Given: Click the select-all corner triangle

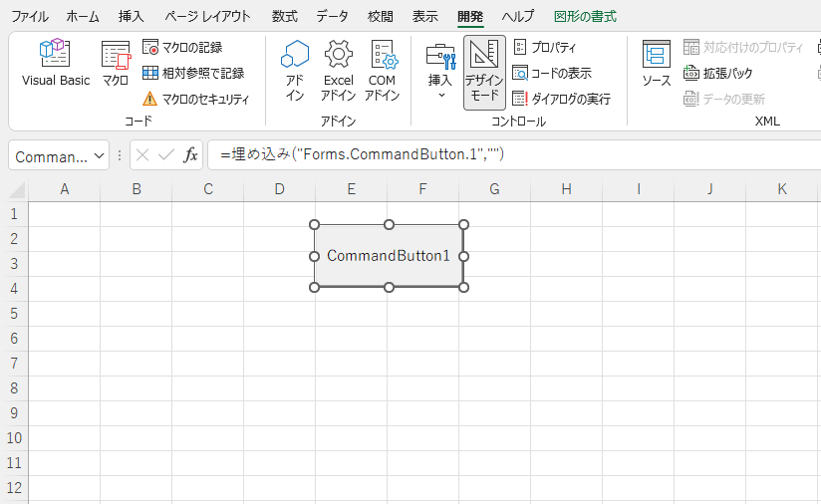Looking at the screenshot, I should [17, 190].
